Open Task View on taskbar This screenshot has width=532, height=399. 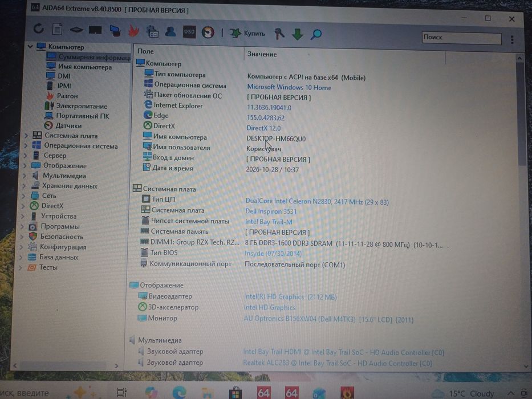pyautogui.click(x=121, y=393)
